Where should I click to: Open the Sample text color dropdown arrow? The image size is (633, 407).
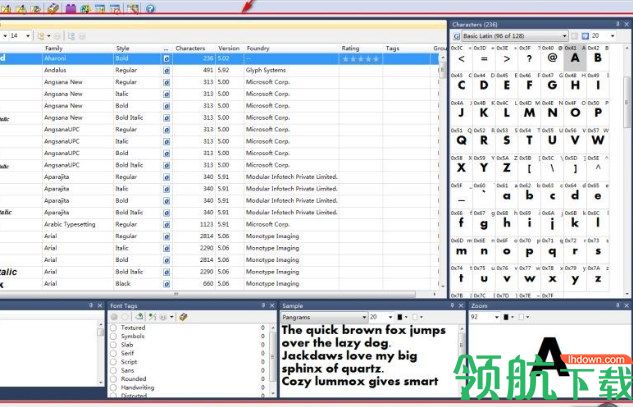pos(406,317)
